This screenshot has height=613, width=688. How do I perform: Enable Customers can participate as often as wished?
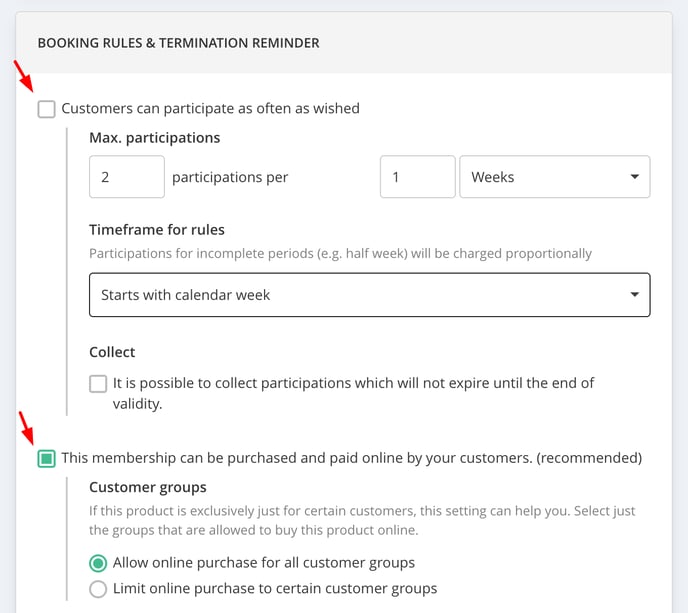tap(47, 109)
